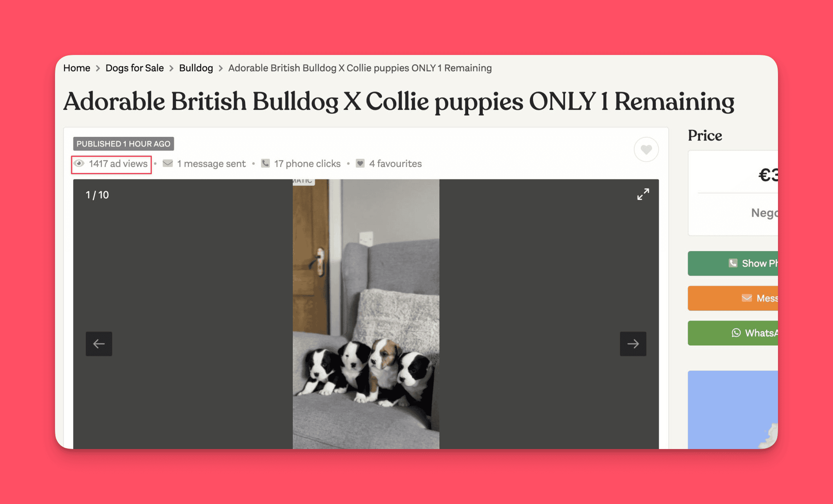Click the envelope icon beside message sent

point(167,163)
